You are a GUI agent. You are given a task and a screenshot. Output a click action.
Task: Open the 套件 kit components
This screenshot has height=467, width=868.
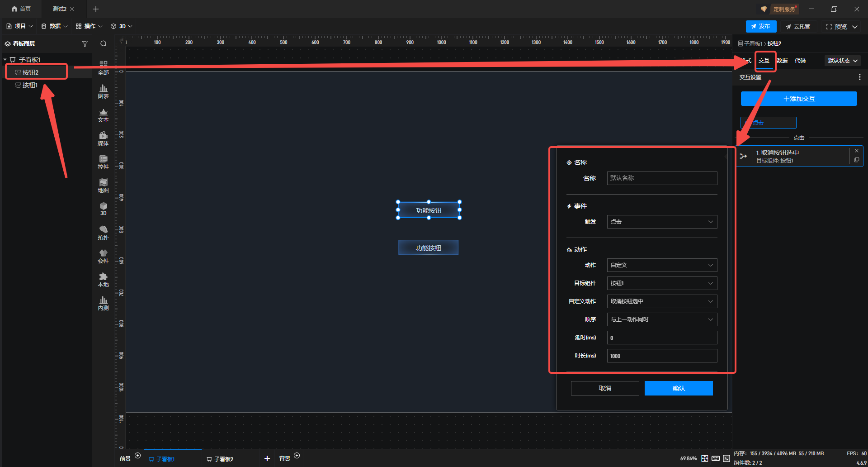[x=103, y=256]
